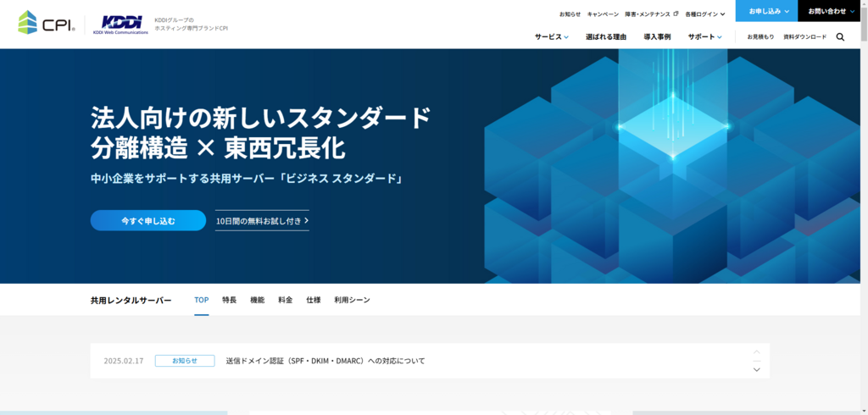The image size is (868, 415).
Task: Open 障害・メンテナンス external link
Action: (x=651, y=14)
